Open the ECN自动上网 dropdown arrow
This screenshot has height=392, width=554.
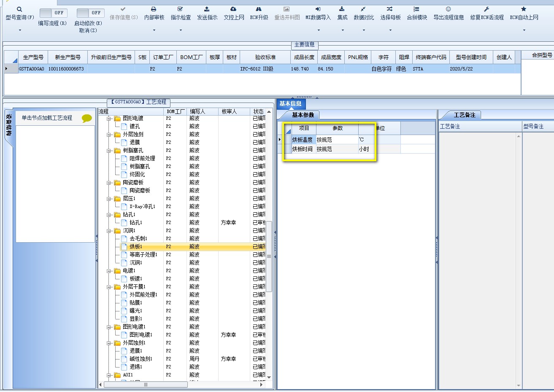pyautogui.click(x=524, y=30)
